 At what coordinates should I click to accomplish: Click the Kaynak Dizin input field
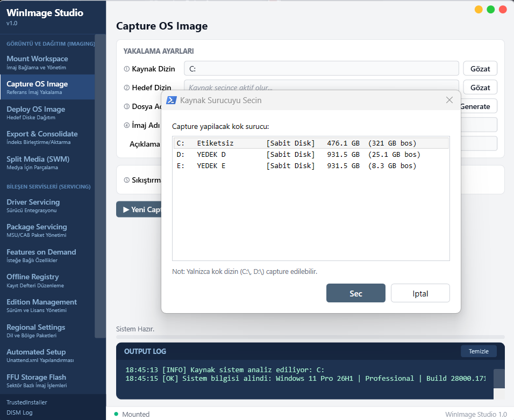(x=322, y=69)
